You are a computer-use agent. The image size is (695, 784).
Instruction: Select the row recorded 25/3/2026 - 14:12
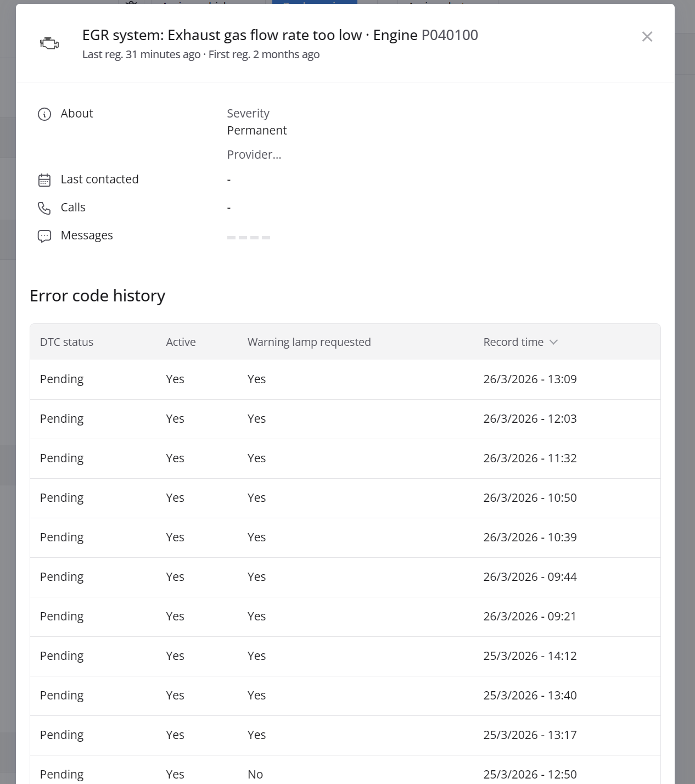pos(345,656)
